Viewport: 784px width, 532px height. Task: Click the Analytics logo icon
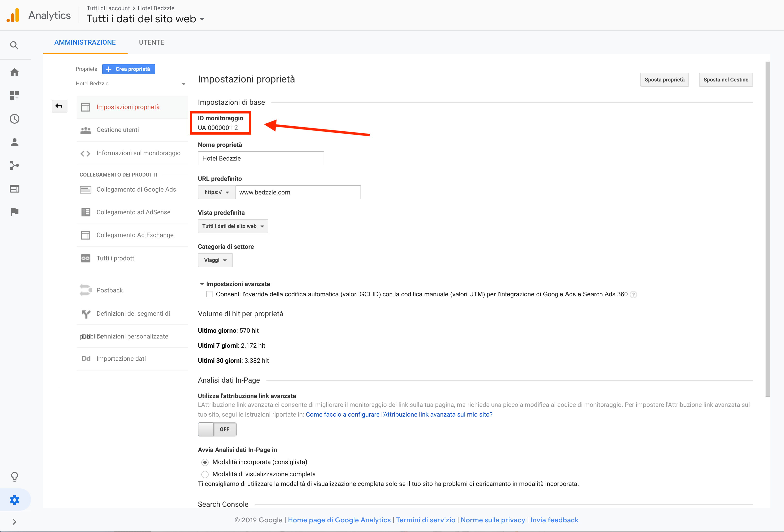(13, 16)
